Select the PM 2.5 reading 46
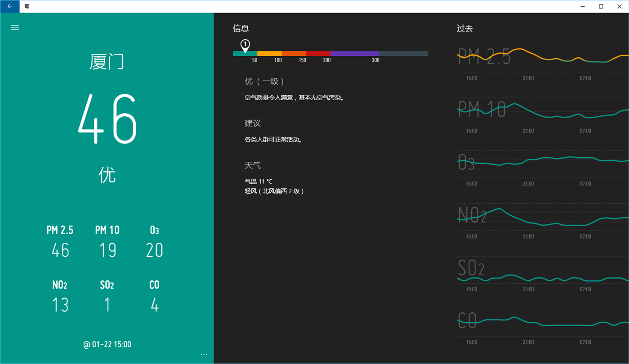Viewport: 629px width, 364px height. [x=60, y=250]
